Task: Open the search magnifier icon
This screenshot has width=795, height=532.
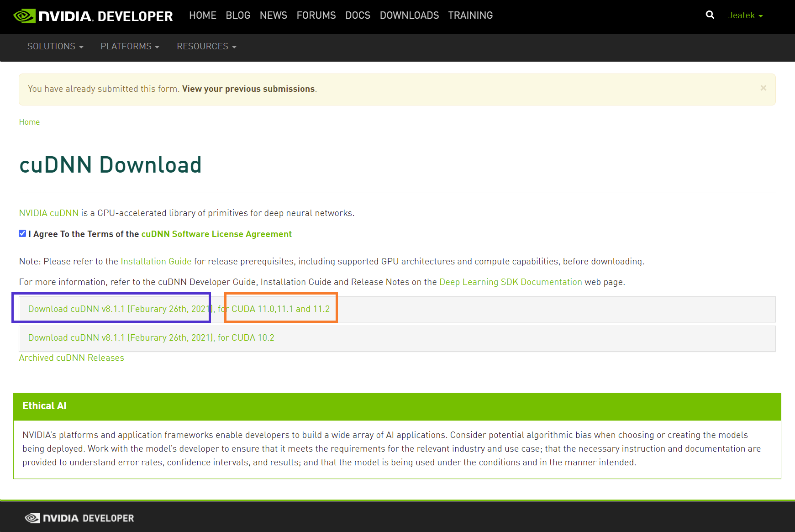Action: (710, 15)
